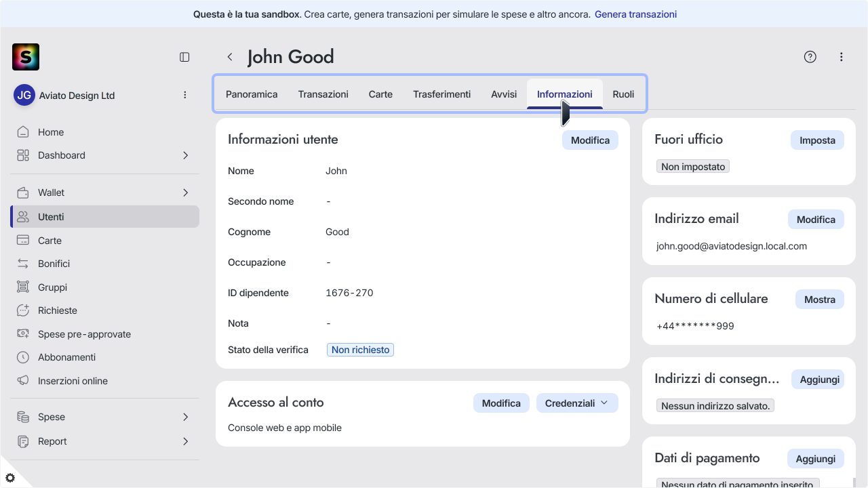The height and width of the screenshot is (488, 868).
Task: Click the Aviato Design Ltd company name
Action: coord(77,96)
